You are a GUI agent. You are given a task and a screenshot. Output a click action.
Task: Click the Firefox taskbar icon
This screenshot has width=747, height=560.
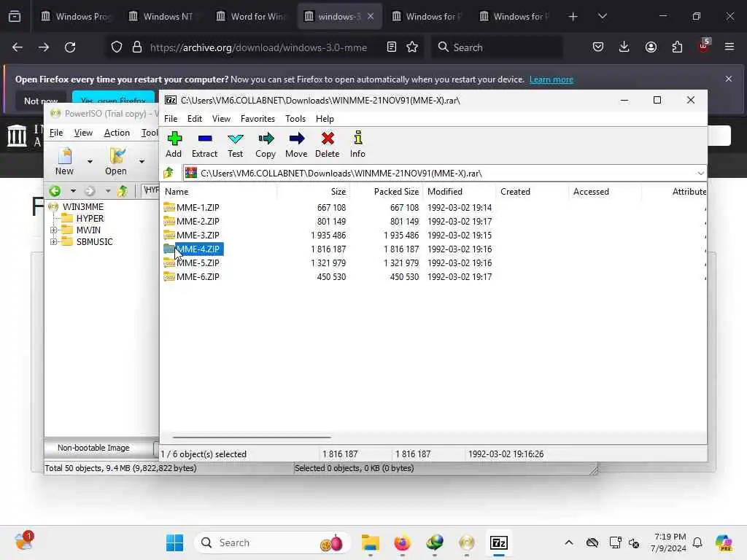(403, 542)
